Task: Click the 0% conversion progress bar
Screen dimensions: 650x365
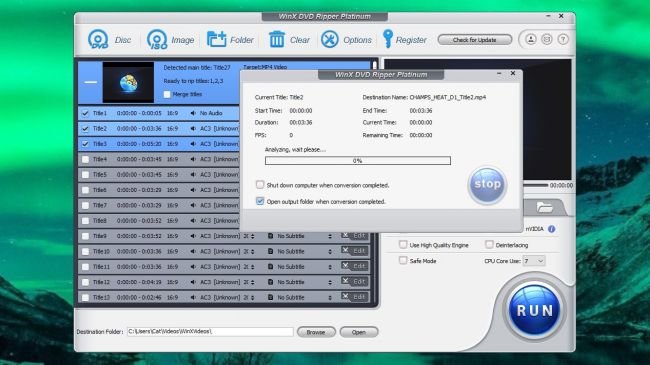Action: (x=358, y=161)
